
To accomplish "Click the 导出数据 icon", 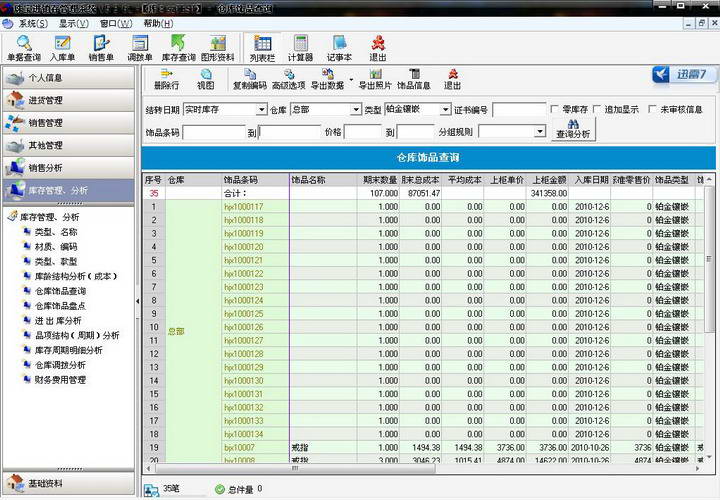I will click(x=327, y=79).
